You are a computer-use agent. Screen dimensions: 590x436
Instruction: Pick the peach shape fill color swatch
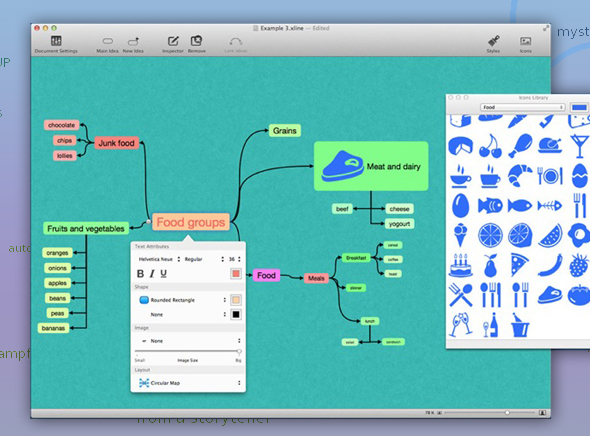coord(236,300)
